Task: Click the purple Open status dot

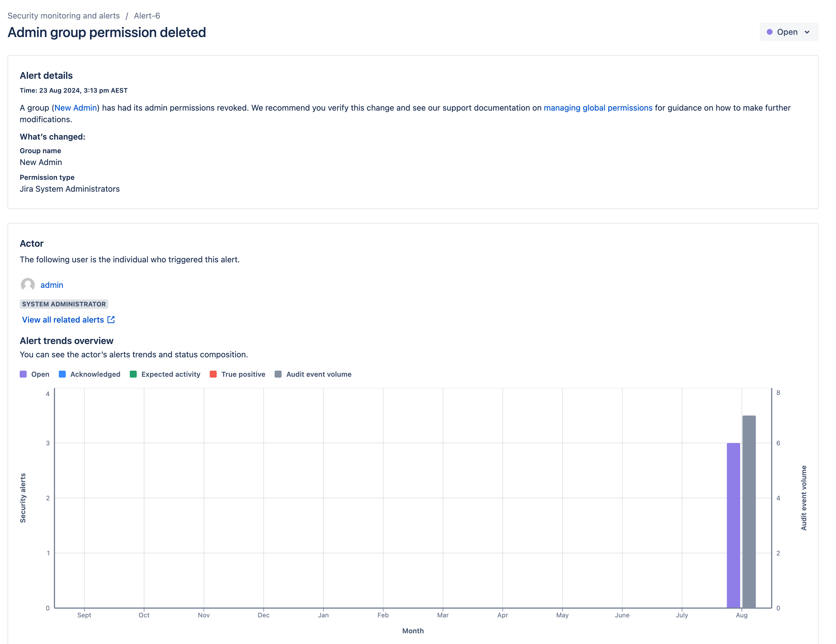Action: click(x=769, y=32)
